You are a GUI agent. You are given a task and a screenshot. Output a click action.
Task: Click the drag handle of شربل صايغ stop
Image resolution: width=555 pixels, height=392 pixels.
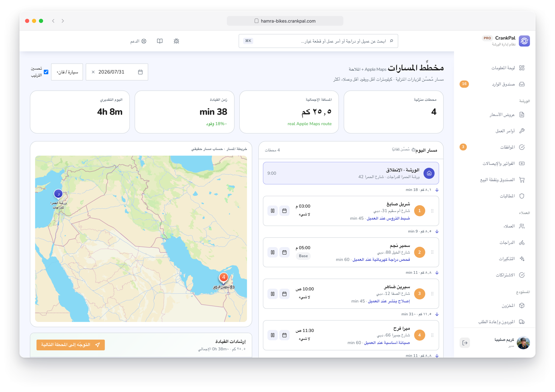point(432,211)
